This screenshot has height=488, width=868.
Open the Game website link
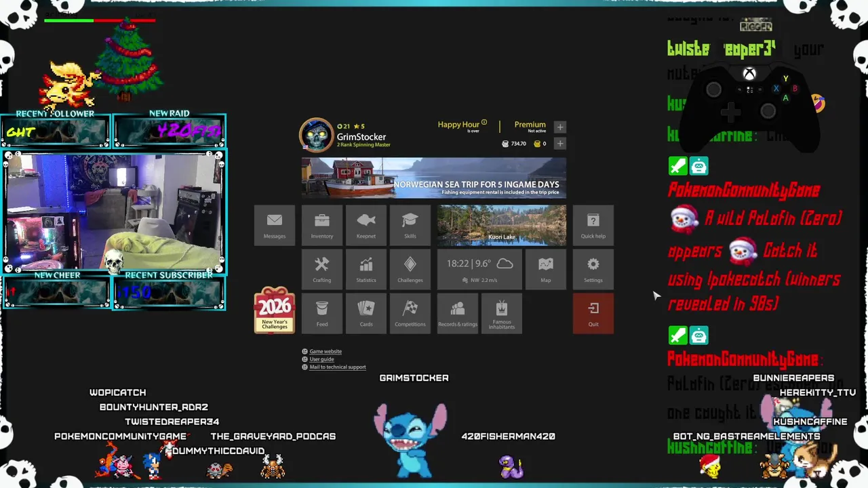click(x=325, y=351)
